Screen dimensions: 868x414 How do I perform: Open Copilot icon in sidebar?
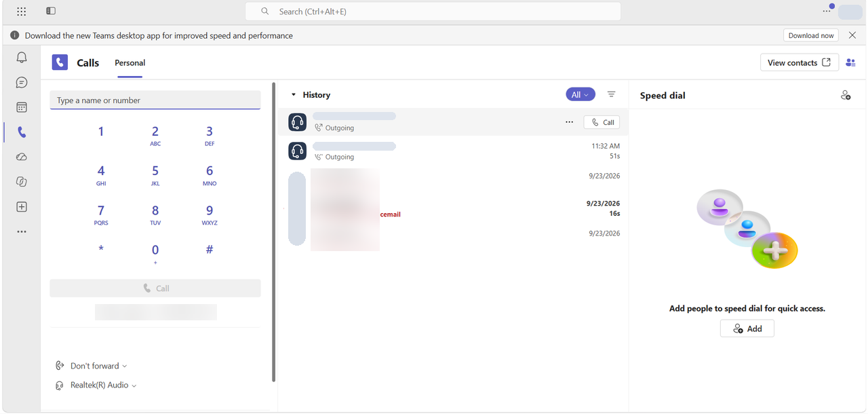pyautogui.click(x=22, y=182)
